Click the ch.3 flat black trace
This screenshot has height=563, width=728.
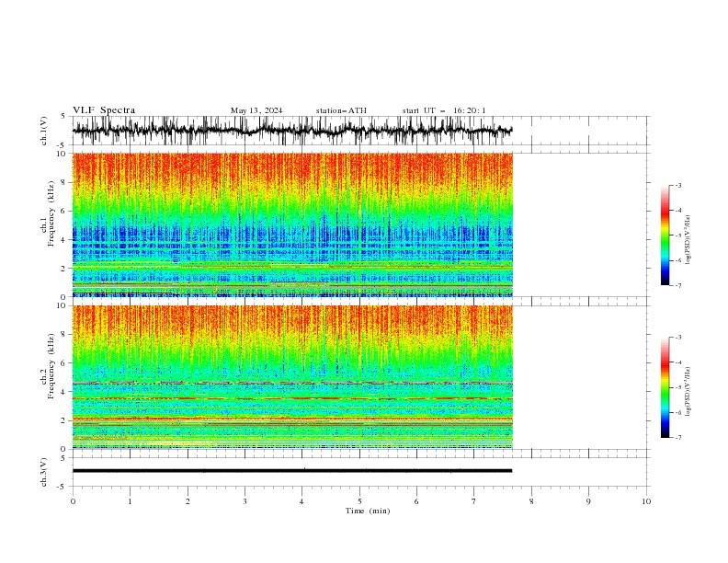click(x=292, y=471)
